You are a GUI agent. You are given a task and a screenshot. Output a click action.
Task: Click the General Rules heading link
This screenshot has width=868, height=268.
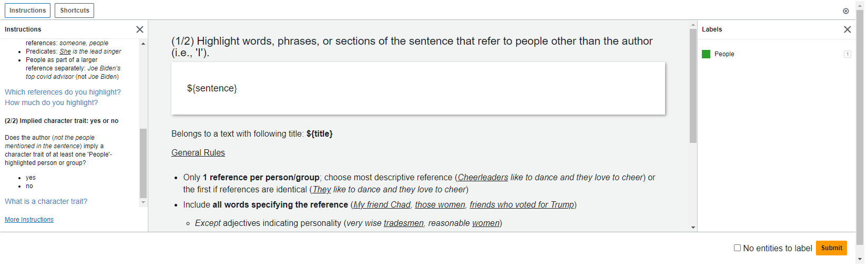coord(198,153)
